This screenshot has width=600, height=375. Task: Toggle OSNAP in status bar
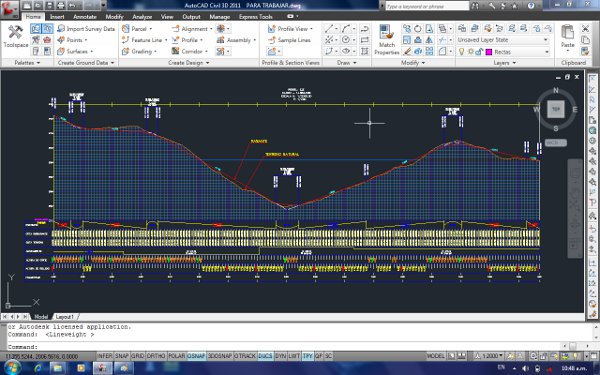click(196, 356)
